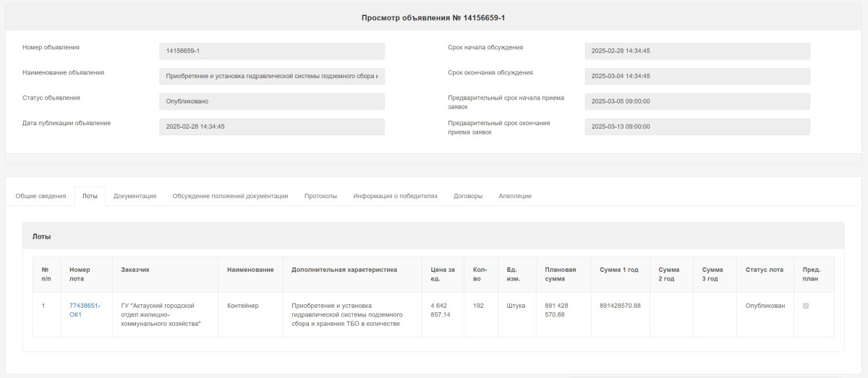Click Предварительный срок начала приема заявок field
868x378 pixels.
point(697,101)
